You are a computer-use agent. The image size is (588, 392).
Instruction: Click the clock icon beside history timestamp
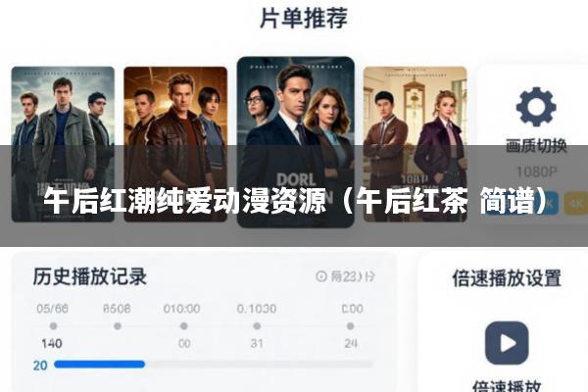tap(321, 276)
